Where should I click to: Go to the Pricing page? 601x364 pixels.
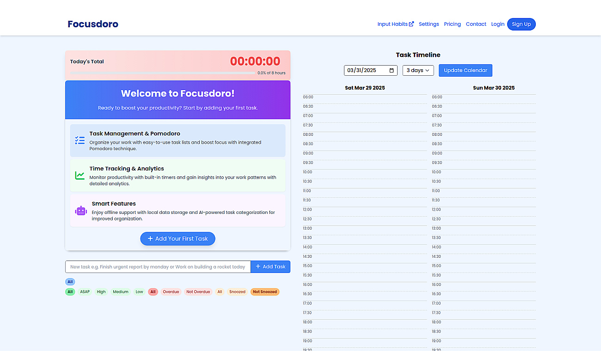point(453,24)
